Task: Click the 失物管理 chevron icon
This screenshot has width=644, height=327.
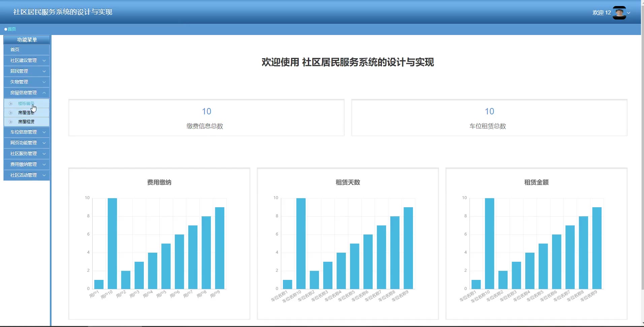Action: (x=44, y=82)
